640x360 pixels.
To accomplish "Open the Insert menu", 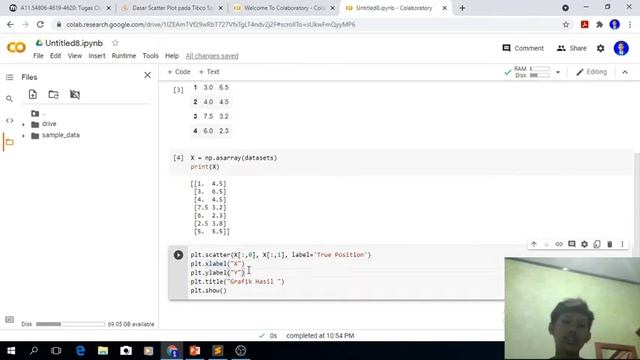I will coord(97,56).
